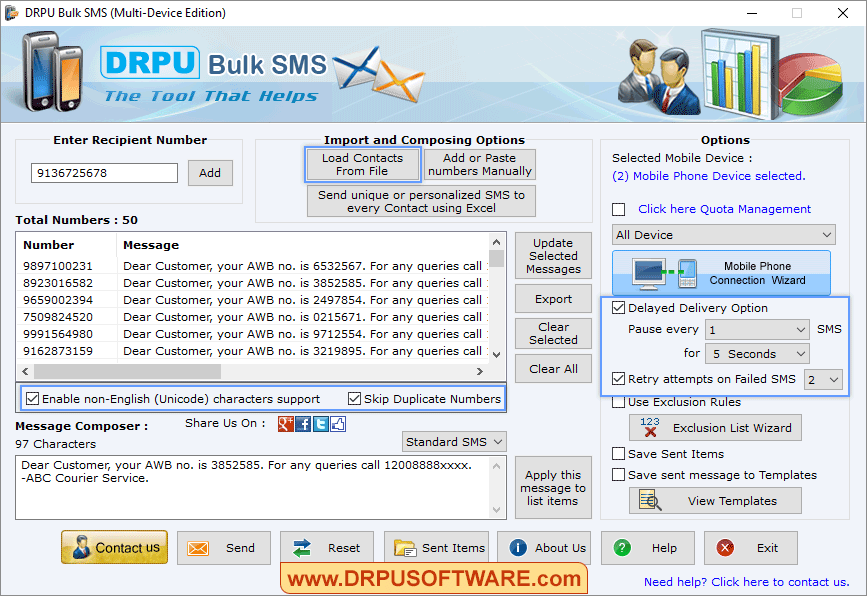Check Save sent message to Templates
867x596 pixels.
coord(619,475)
